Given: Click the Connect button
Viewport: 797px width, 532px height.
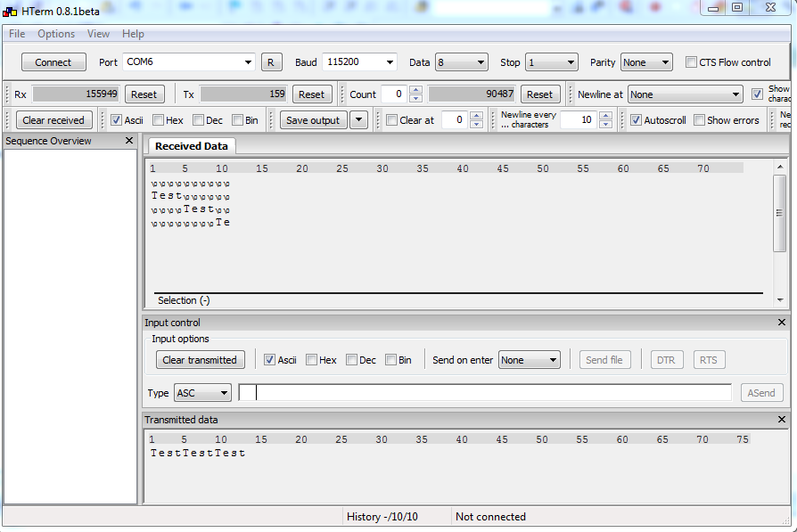Looking at the screenshot, I should [53, 62].
